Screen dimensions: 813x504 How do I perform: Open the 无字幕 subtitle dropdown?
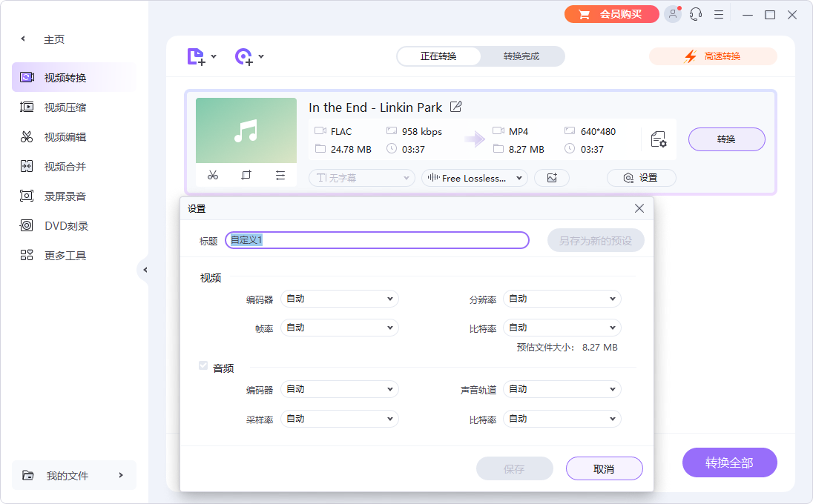tap(361, 178)
